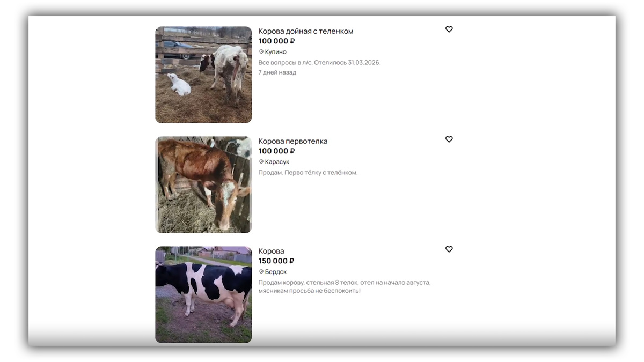
Task: Open the black-and-white cow photo
Action: pyautogui.click(x=203, y=295)
